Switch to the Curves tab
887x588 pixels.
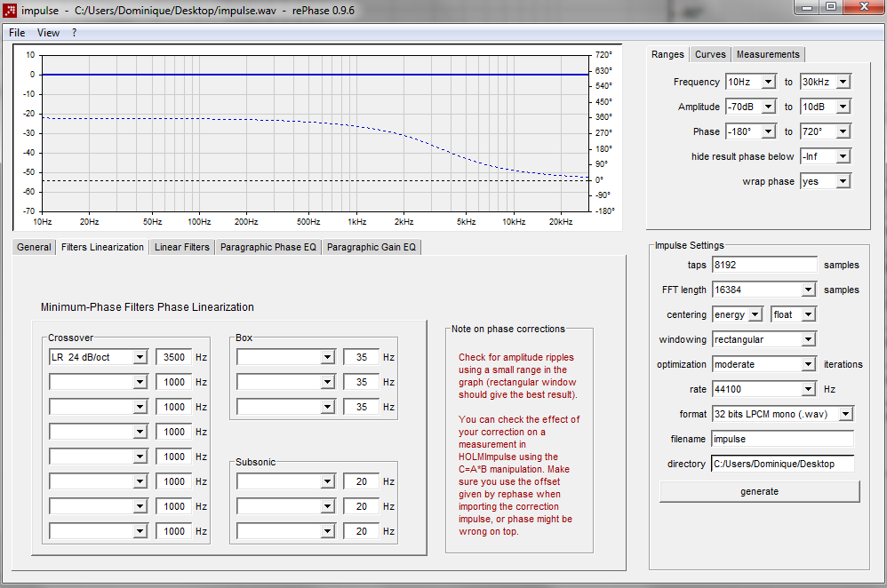(x=710, y=54)
